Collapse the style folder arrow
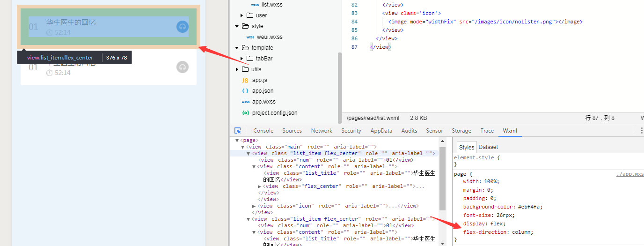 coord(237,26)
